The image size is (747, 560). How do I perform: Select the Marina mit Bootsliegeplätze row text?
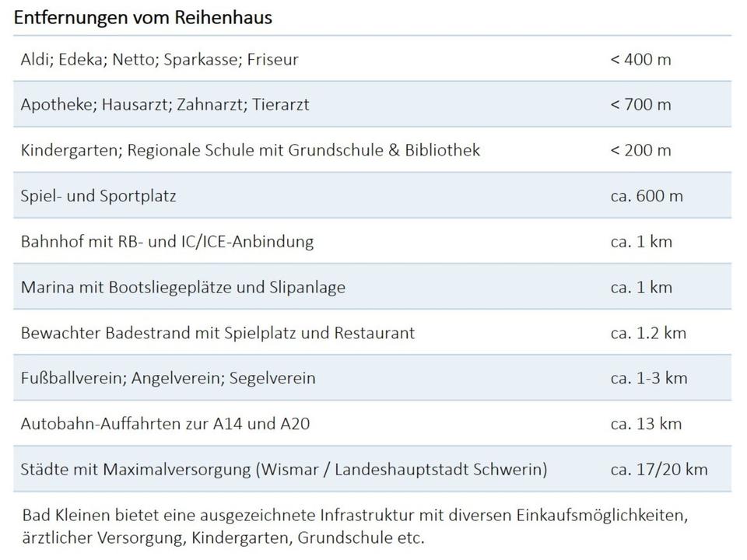tap(183, 287)
